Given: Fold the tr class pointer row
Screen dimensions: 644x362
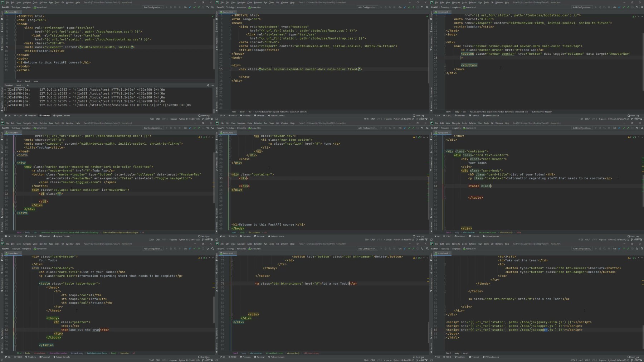Looking at the screenshot, I should click(16, 322).
